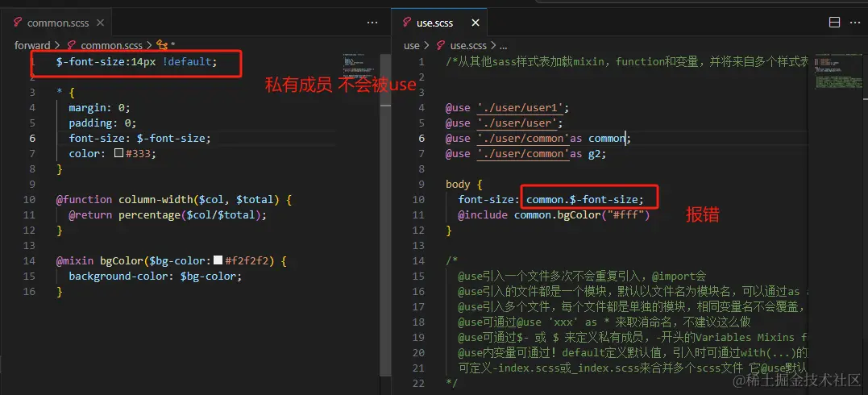Click the Sass icon on the common.scss tab

(x=19, y=23)
